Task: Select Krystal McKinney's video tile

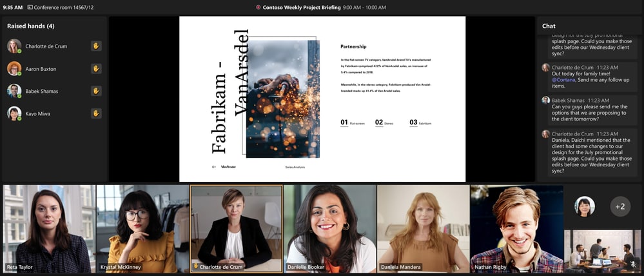Action: pos(142,229)
